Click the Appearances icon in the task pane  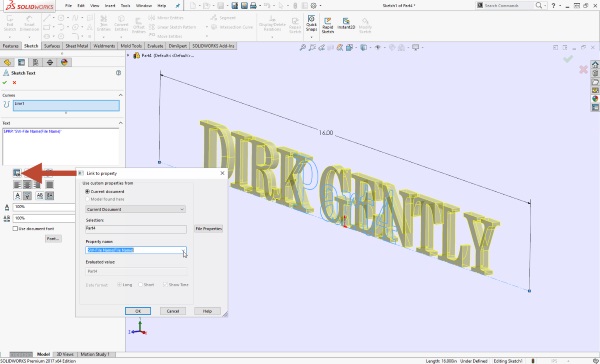pos(595,99)
